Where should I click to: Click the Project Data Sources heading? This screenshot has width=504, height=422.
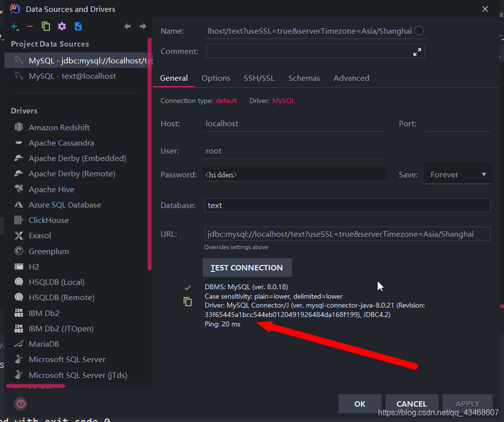click(50, 44)
